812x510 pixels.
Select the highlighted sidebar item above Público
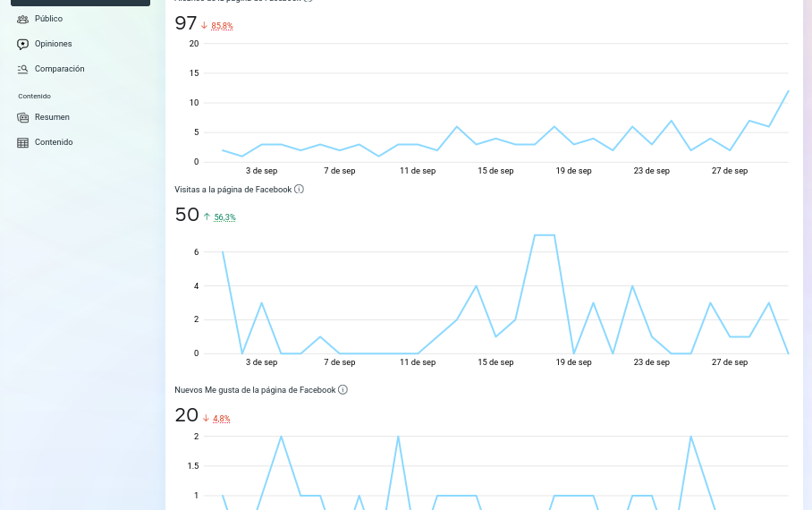coord(80,3)
